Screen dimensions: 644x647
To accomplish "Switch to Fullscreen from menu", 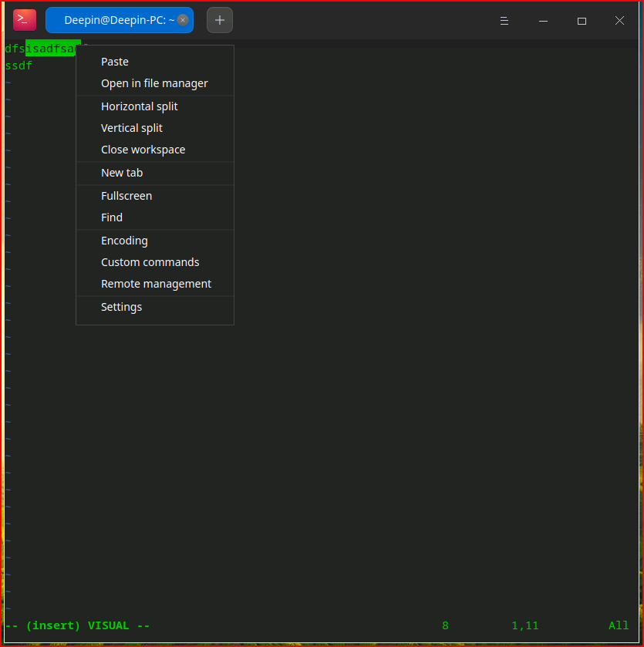I will click(x=155, y=196).
